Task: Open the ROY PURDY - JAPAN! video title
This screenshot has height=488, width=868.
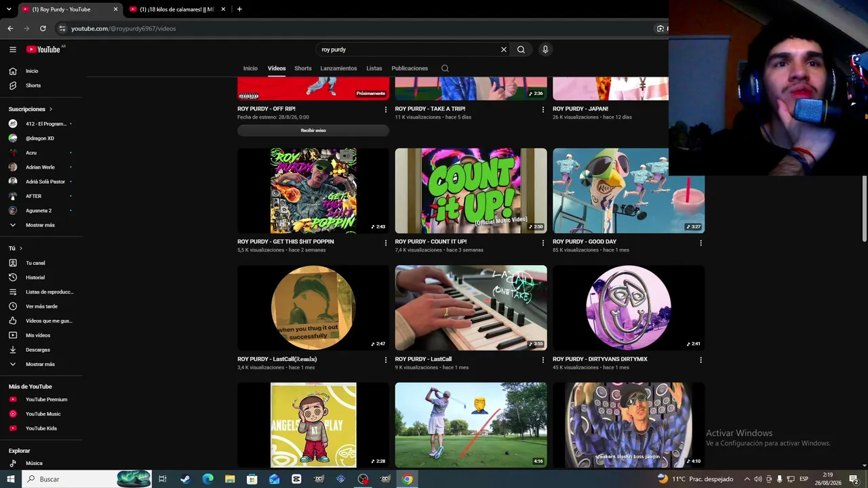Action: coord(580,108)
